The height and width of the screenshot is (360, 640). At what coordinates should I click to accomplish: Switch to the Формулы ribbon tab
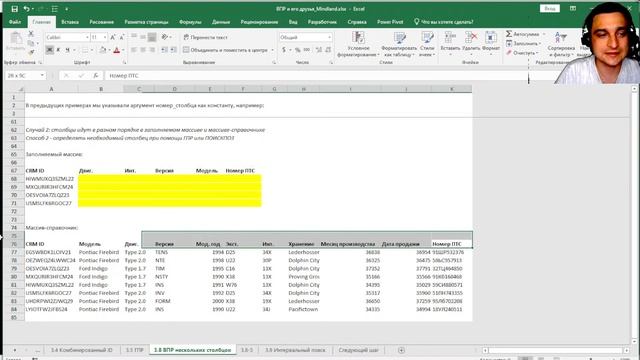190,22
